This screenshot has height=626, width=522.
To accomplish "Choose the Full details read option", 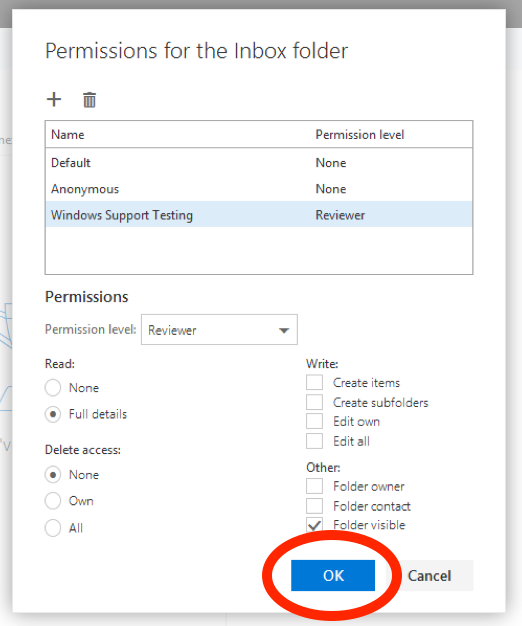I will click(x=53, y=414).
